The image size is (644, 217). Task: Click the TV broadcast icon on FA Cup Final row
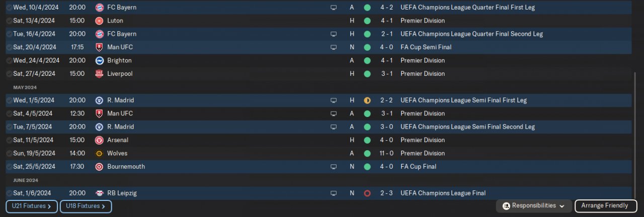coord(333,166)
